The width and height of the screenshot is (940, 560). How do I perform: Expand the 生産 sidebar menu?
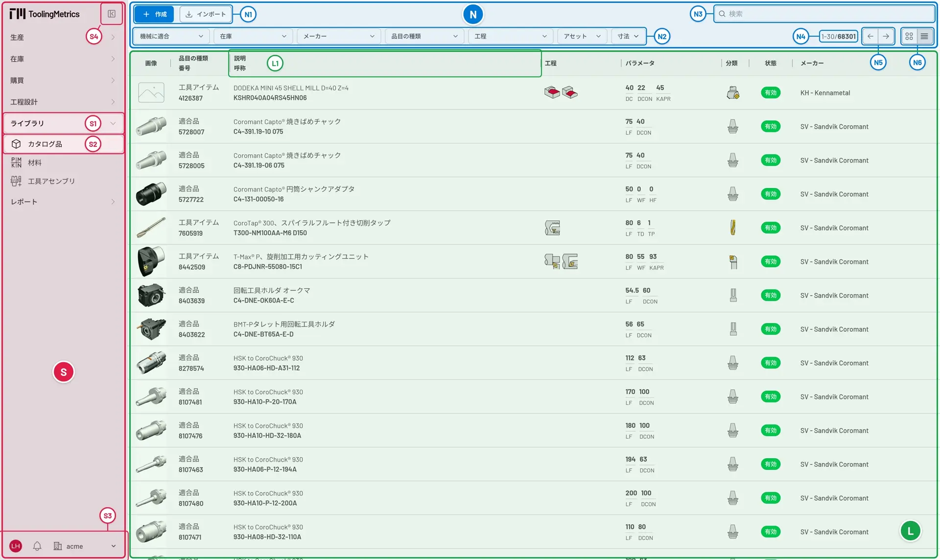coord(64,37)
